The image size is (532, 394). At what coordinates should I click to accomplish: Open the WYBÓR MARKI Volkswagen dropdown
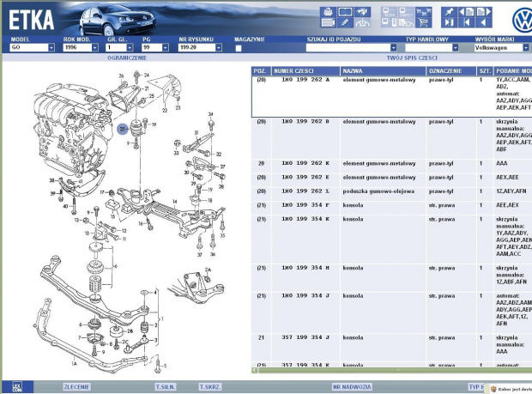tap(525, 47)
